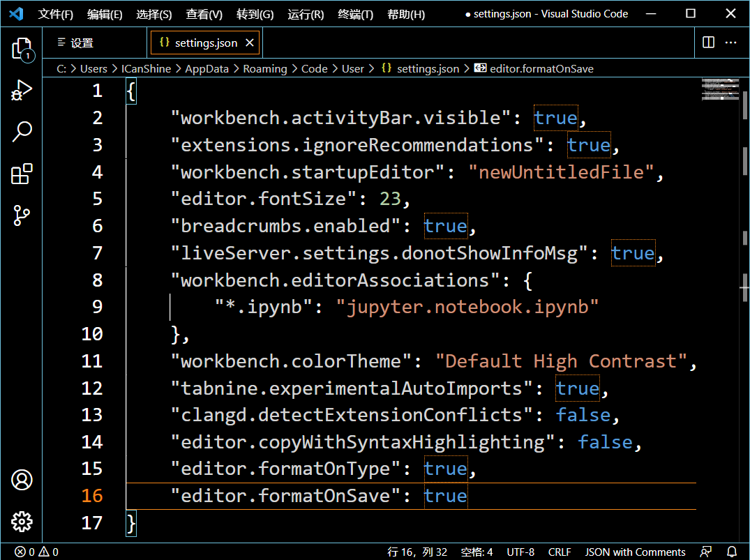Image resolution: width=750 pixels, height=560 pixels.
Task: Open 转到(G) menu
Action: 255,15
